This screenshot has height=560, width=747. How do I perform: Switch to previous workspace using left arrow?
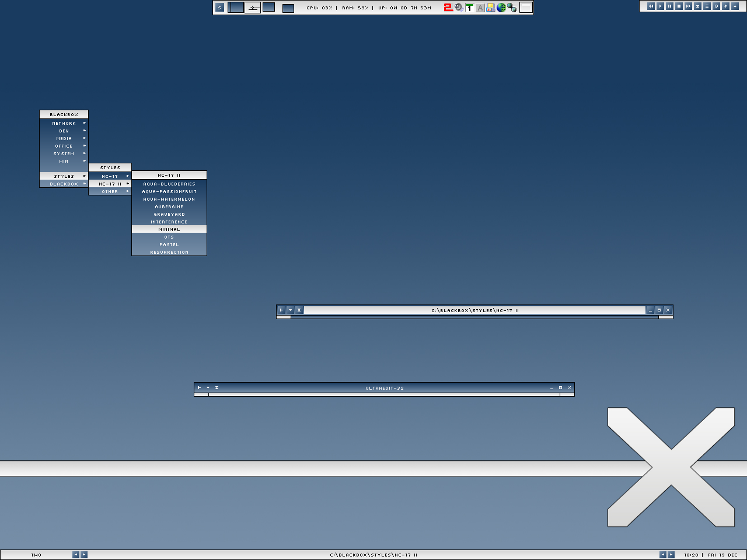[76, 555]
